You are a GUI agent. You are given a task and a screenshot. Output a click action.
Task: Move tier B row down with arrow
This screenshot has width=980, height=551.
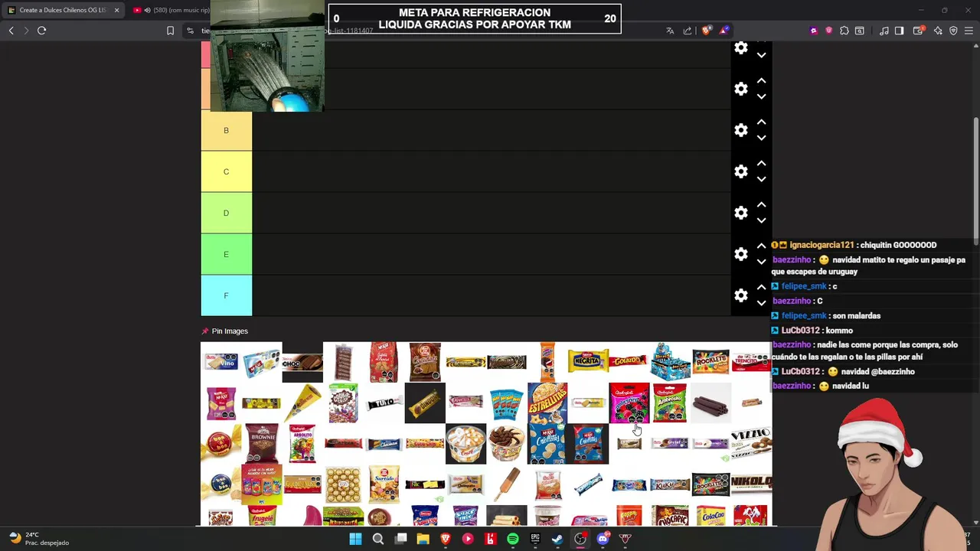pos(761,138)
